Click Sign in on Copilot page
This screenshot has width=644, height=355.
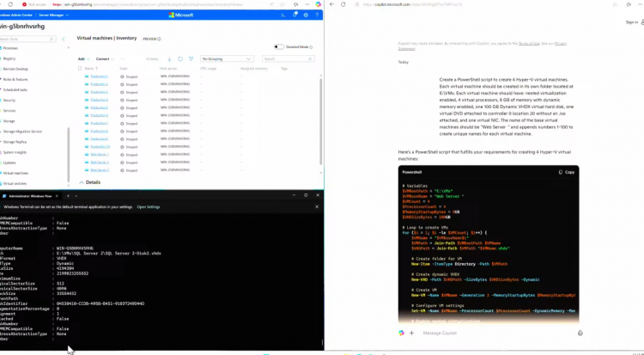(x=632, y=22)
